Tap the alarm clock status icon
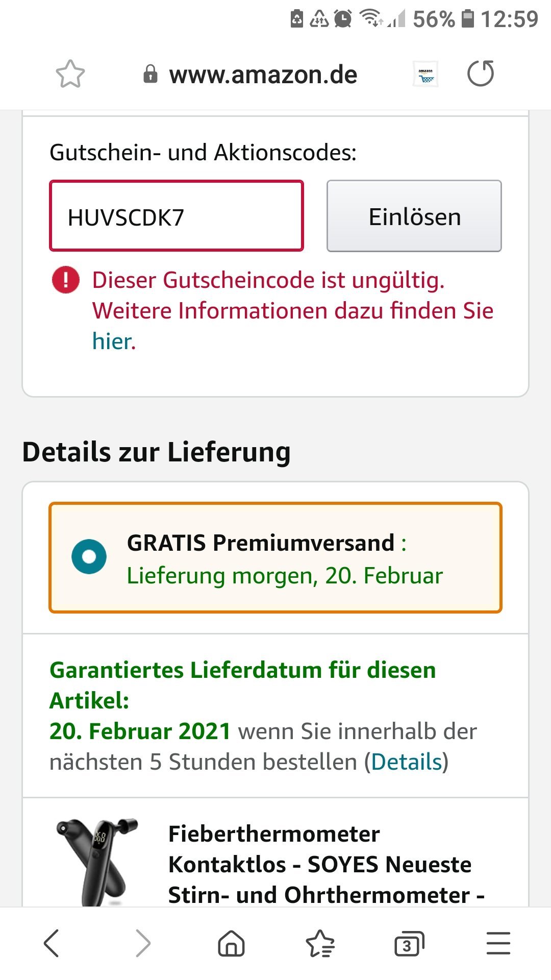551x980 pixels. [x=343, y=19]
